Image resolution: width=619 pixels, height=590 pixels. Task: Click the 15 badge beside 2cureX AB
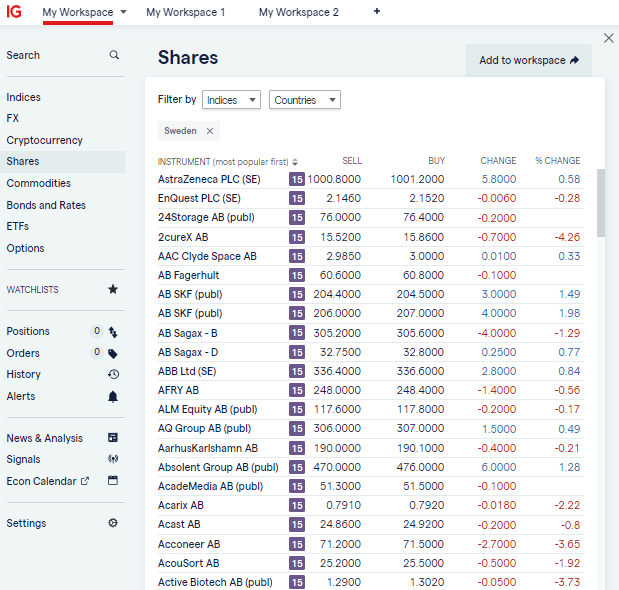(297, 237)
